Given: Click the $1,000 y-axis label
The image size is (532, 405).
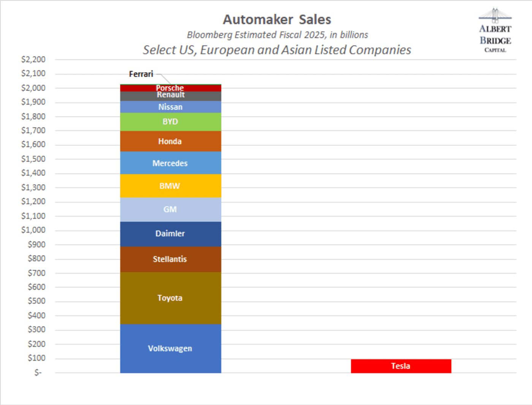Looking at the screenshot, I should coord(33,230).
